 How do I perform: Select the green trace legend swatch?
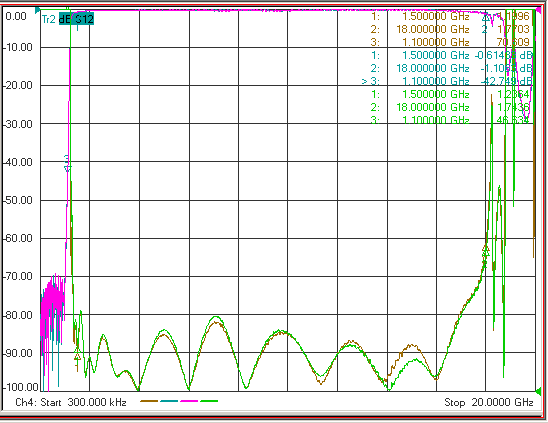pos(209,401)
